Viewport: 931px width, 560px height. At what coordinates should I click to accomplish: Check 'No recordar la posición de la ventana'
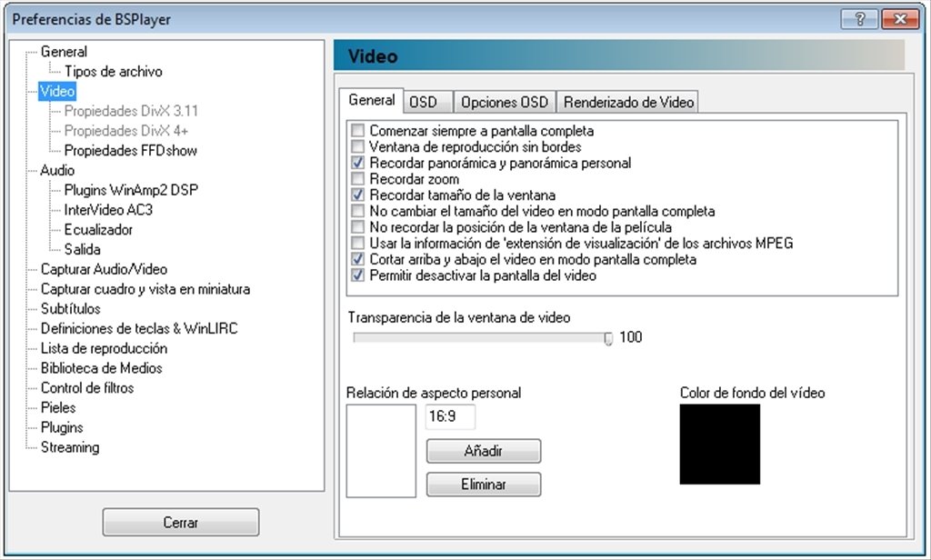coord(357,227)
